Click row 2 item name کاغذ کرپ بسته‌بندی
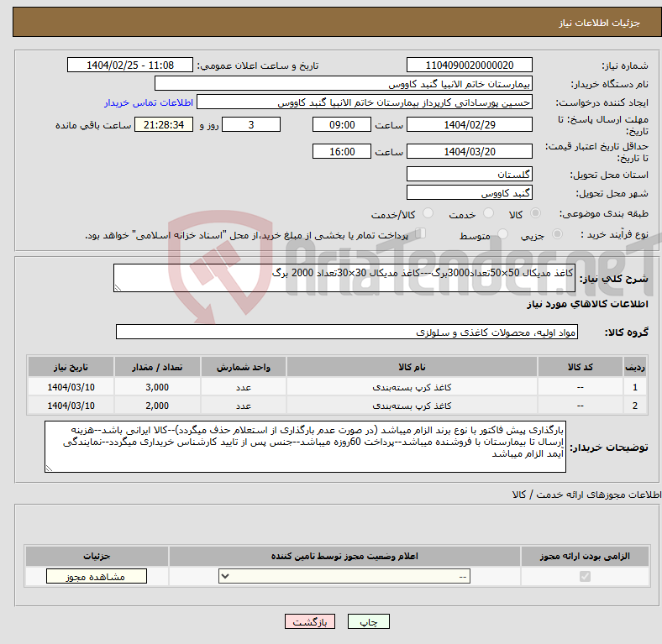662x644 pixels. [x=412, y=406]
